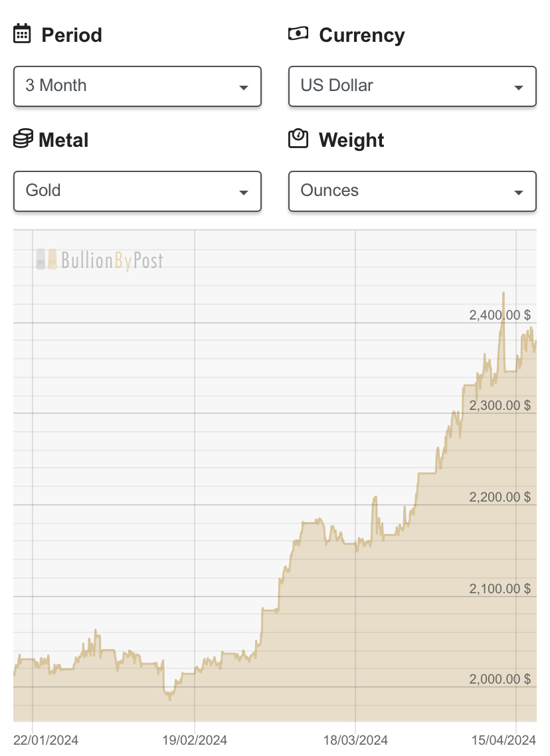Open the 3 Month period dropdown
Image resolution: width=550 pixels, height=756 pixels.
coord(137,86)
